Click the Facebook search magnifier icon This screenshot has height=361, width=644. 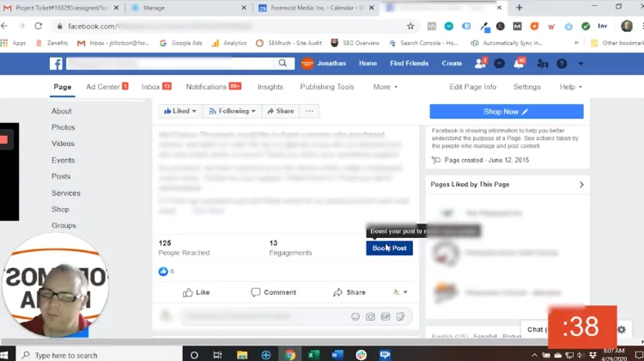click(283, 63)
